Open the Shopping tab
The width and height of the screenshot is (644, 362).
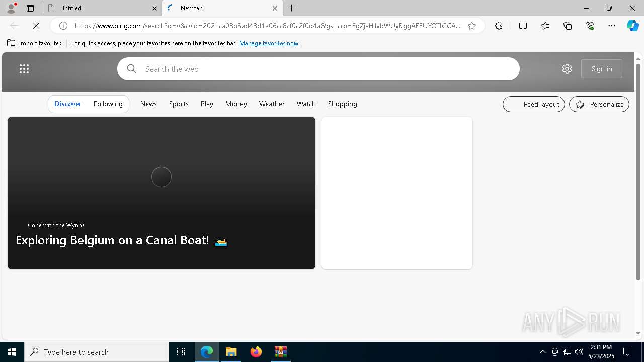pyautogui.click(x=343, y=104)
